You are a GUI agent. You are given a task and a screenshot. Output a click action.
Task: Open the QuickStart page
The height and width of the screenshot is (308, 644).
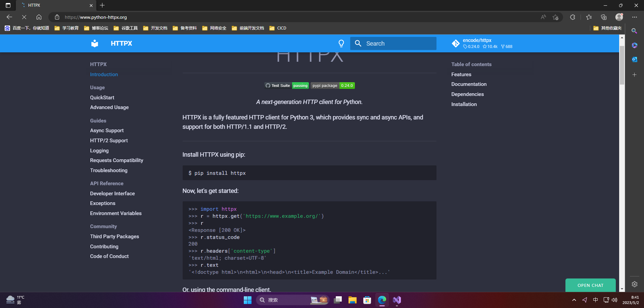(102, 98)
